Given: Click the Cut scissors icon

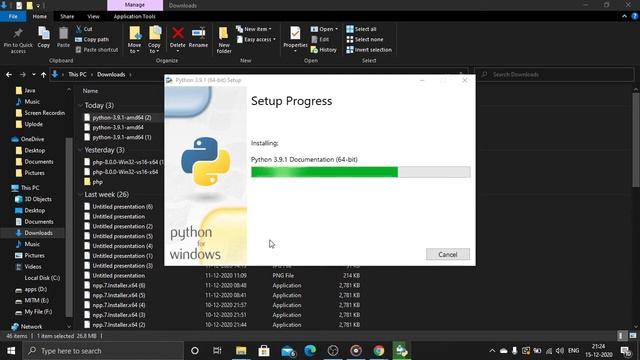Looking at the screenshot, I should click(x=79, y=29).
